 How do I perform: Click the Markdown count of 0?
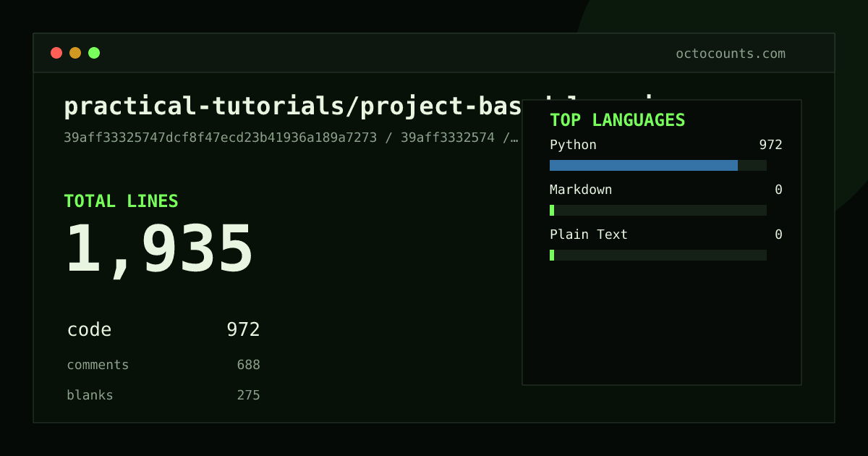coord(778,190)
